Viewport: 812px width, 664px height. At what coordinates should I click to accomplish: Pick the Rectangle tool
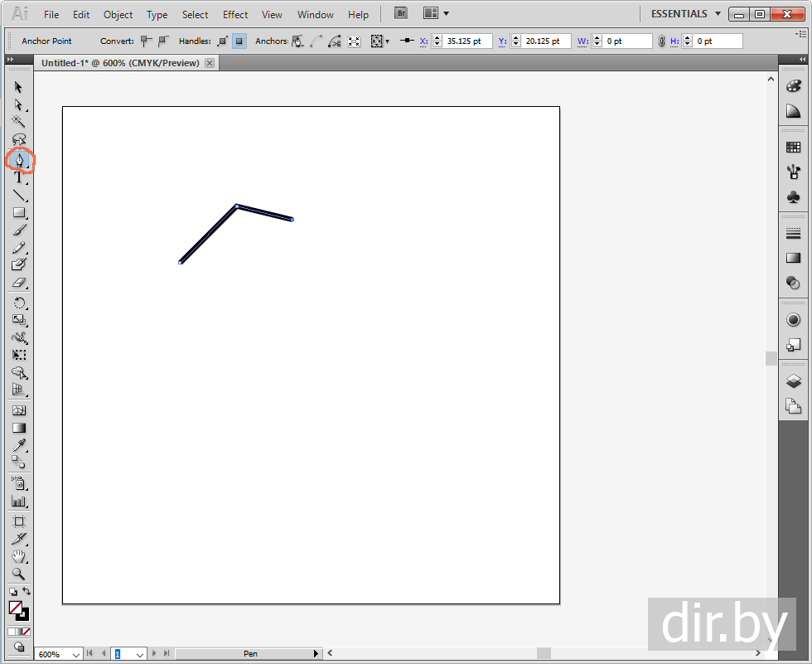pyautogui.click(x=19, y=213)
